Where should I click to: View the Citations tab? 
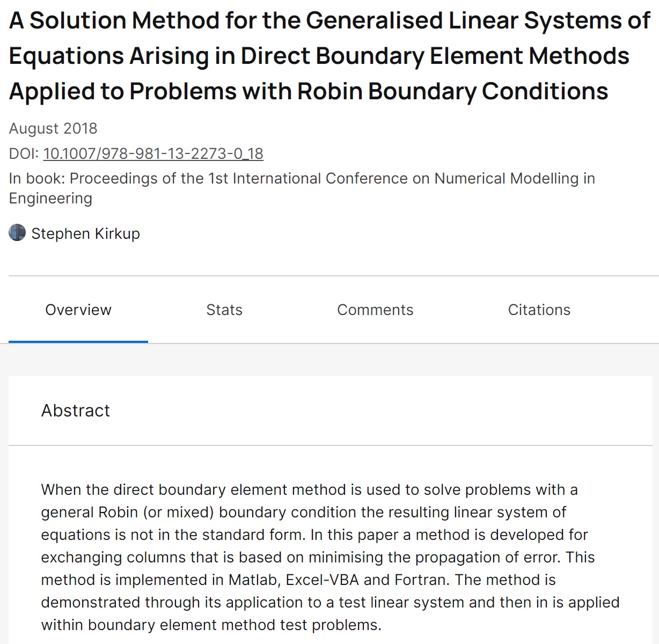click(539, 310)
